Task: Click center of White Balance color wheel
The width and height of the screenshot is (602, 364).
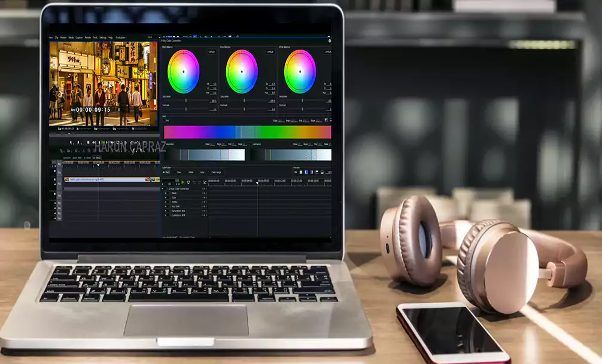Action: [300, 71]
